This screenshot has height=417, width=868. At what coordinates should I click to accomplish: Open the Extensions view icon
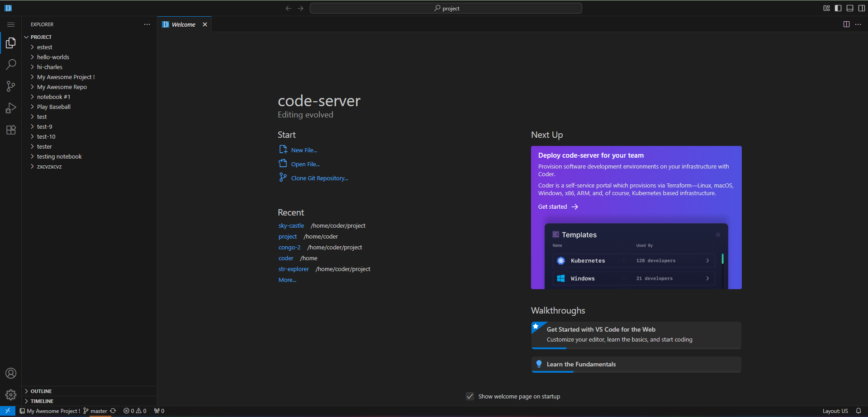pyautogui.click(x=11, y=130)
